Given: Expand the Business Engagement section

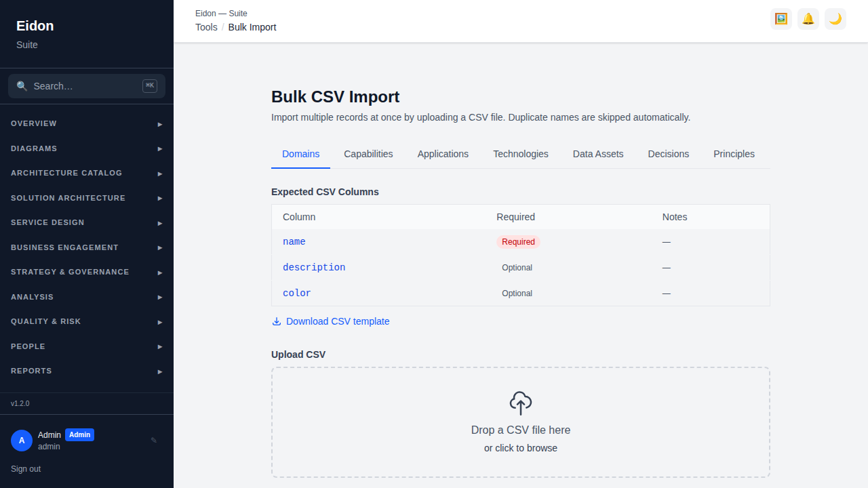Looking at the screenshot, I should point(87,247).
